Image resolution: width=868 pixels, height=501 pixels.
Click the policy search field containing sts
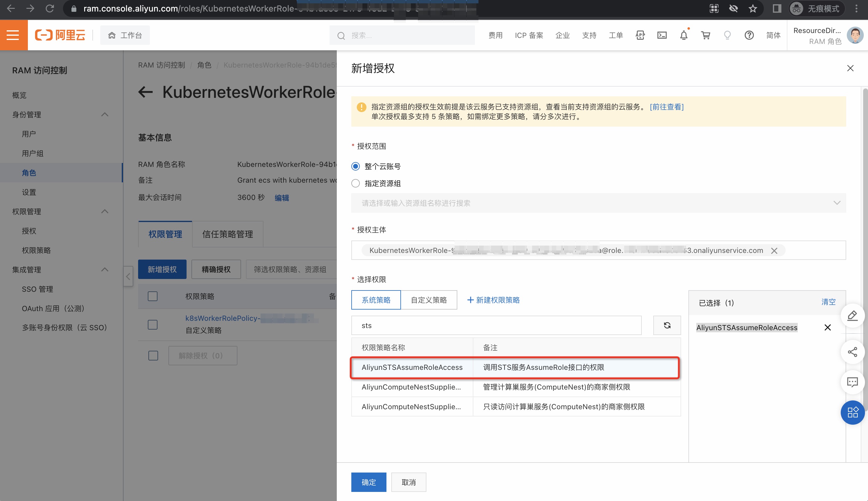pos(496,325)
